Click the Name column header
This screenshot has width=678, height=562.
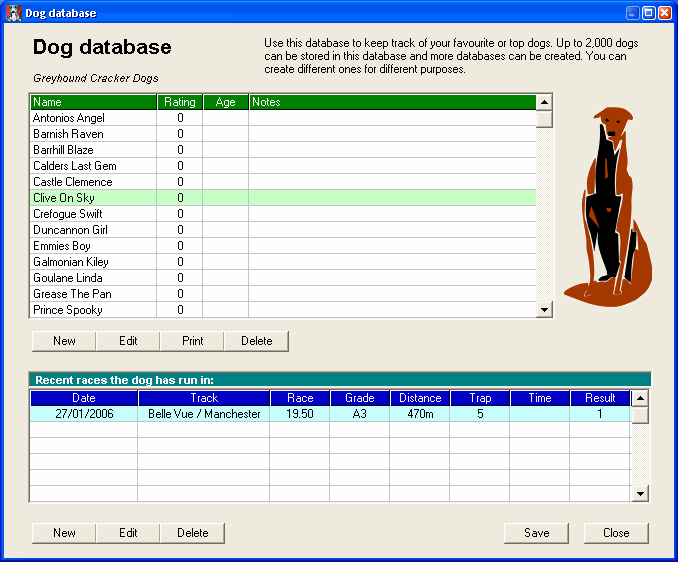[x=93, y=102]
